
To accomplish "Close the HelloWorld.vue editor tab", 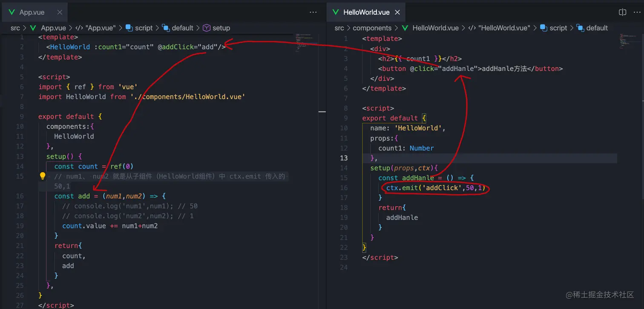I will click(397, 12).
